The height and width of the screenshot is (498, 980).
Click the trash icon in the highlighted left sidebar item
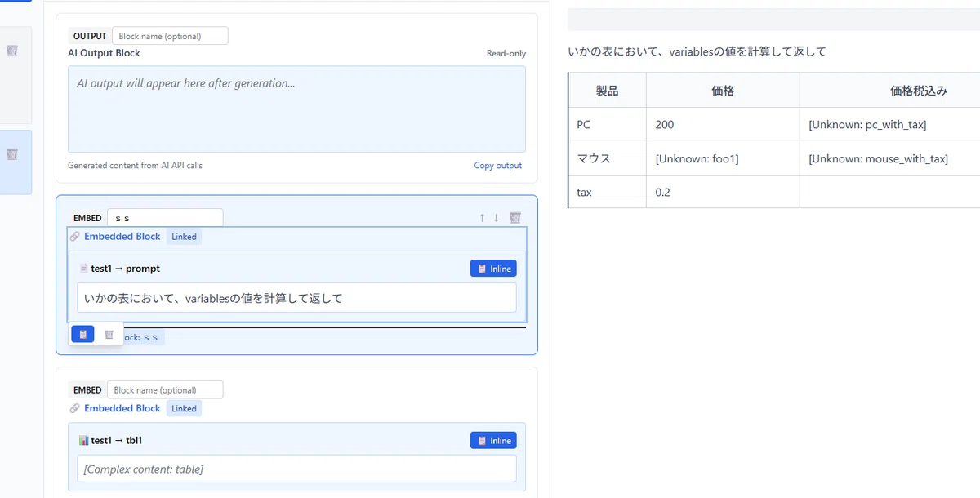[12, 153]
